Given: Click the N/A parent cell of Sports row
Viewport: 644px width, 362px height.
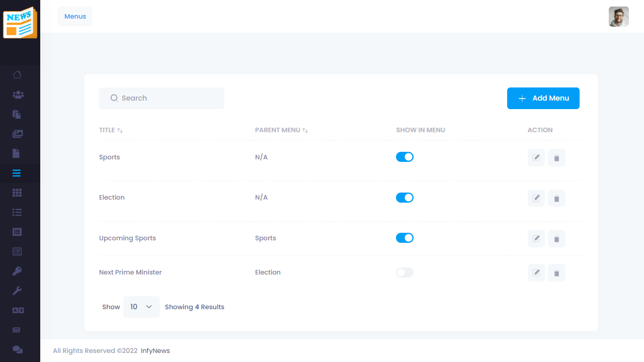Looking at the screenshot, I should [x=261, y=157].
